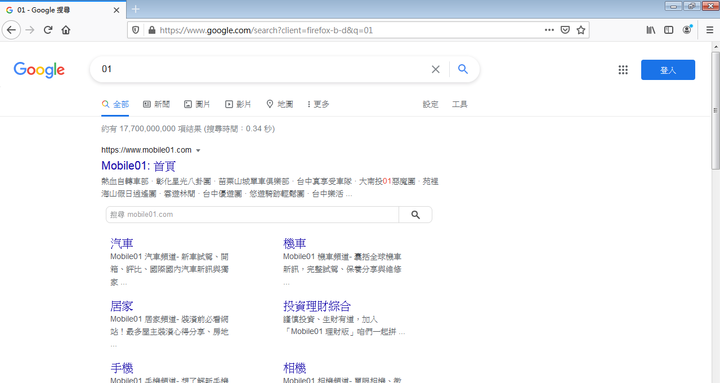This screenshot has height=383, width=720.
Task: Switch to the 地圖 tab
Action: point(280,104)
